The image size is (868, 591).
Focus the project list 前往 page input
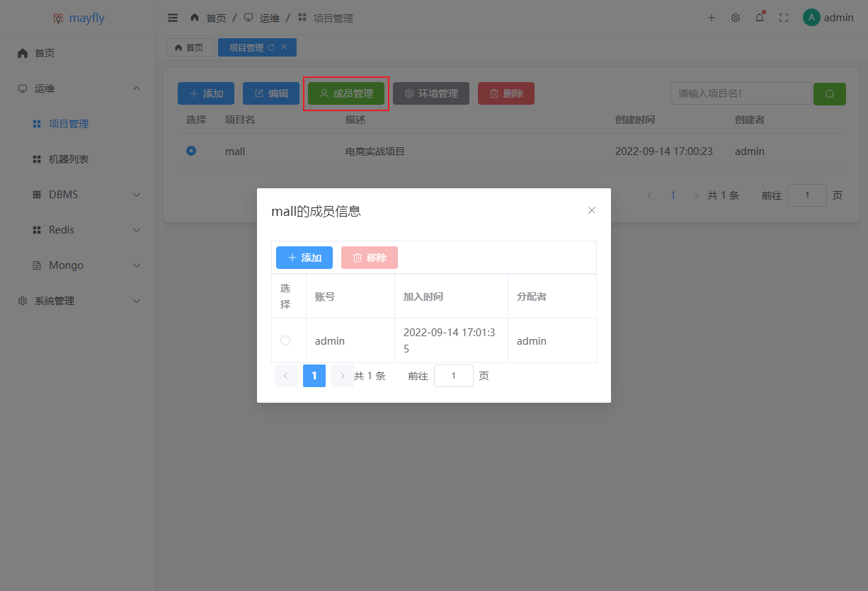[x=807, y=195]
